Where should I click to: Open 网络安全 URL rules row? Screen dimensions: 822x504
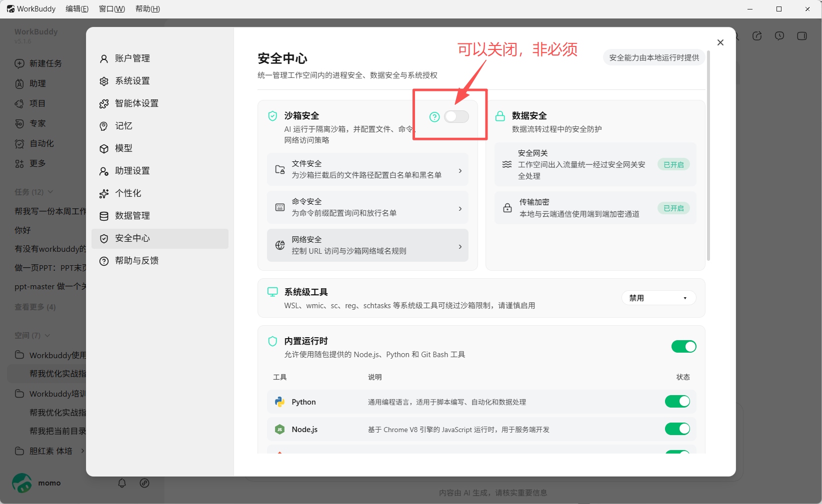[367, 245]
